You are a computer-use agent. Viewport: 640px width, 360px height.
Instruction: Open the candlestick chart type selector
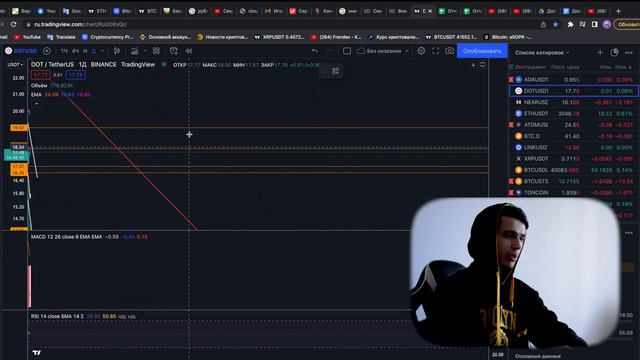[117, 51]
